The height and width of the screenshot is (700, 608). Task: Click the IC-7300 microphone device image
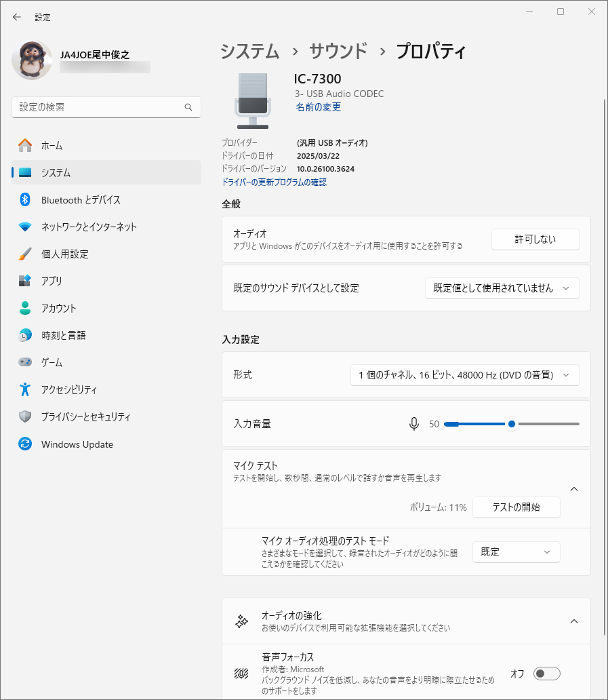coord(252,101)
